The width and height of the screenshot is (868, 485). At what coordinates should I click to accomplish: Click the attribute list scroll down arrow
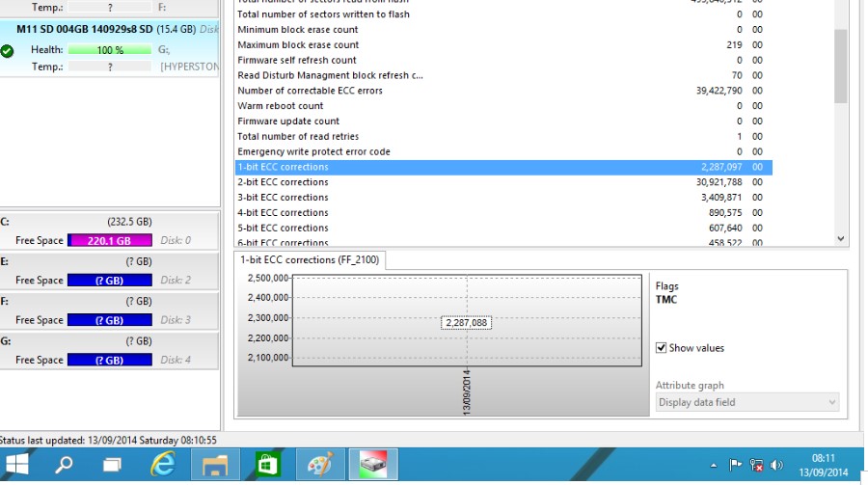click(x=841, y=238)
